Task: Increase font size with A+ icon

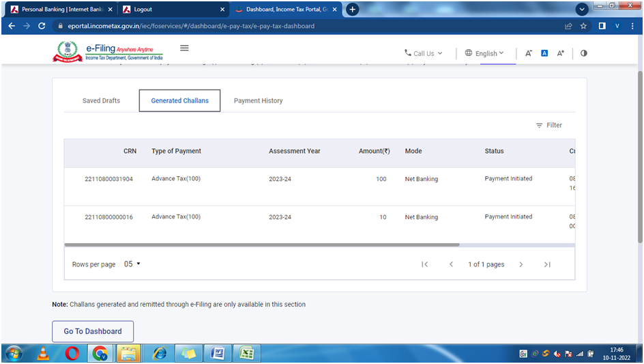Action: pyautogui.click(x=561, y=53)
